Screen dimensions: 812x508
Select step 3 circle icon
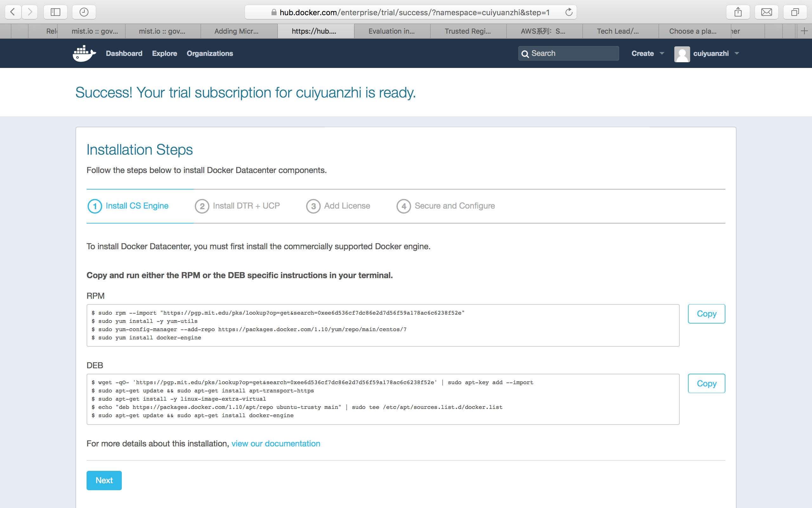(x=313, y=206)
